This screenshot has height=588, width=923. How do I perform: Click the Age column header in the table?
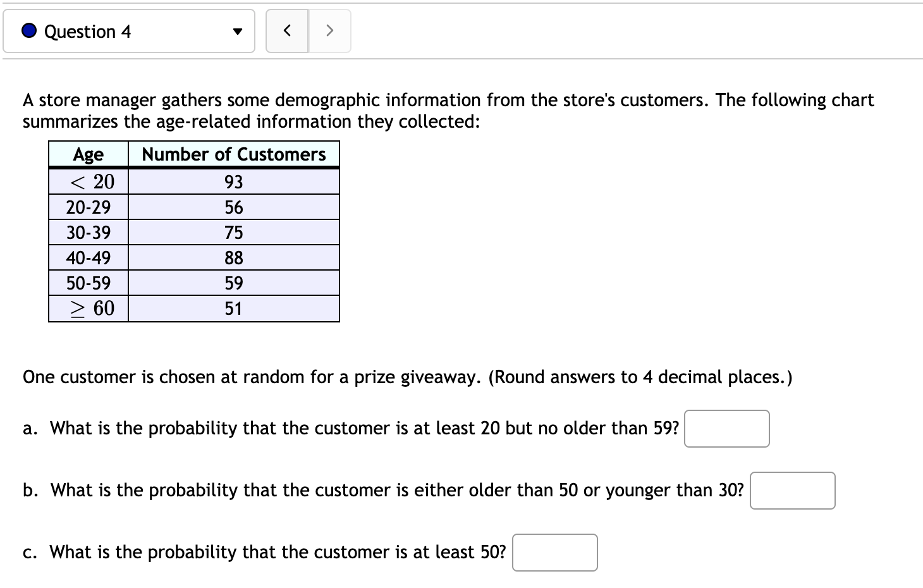89,154
